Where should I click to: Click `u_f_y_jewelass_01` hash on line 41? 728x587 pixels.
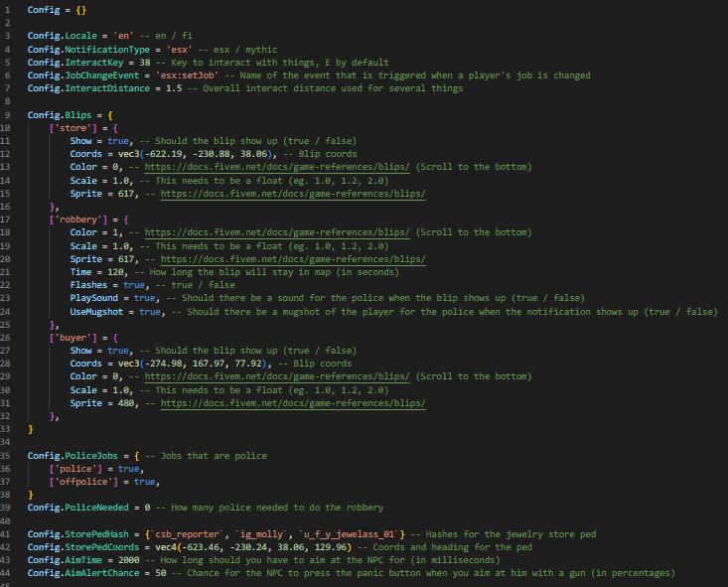coord(350,534)
